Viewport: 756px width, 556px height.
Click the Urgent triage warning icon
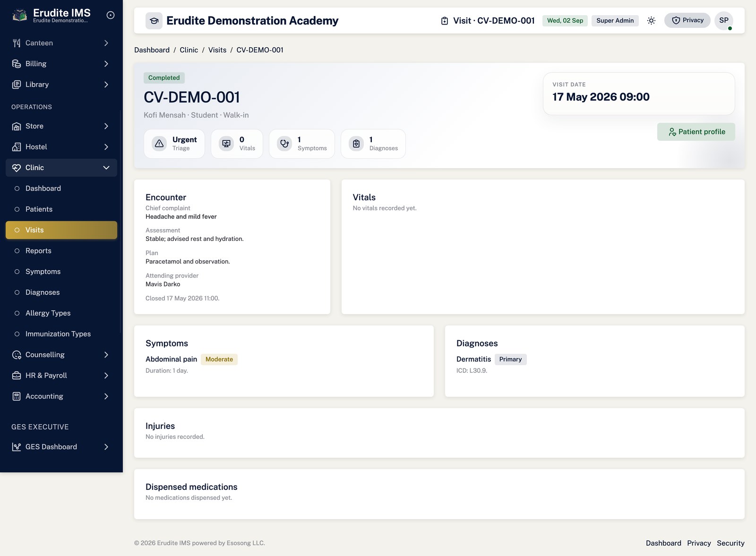click(159, 144)
